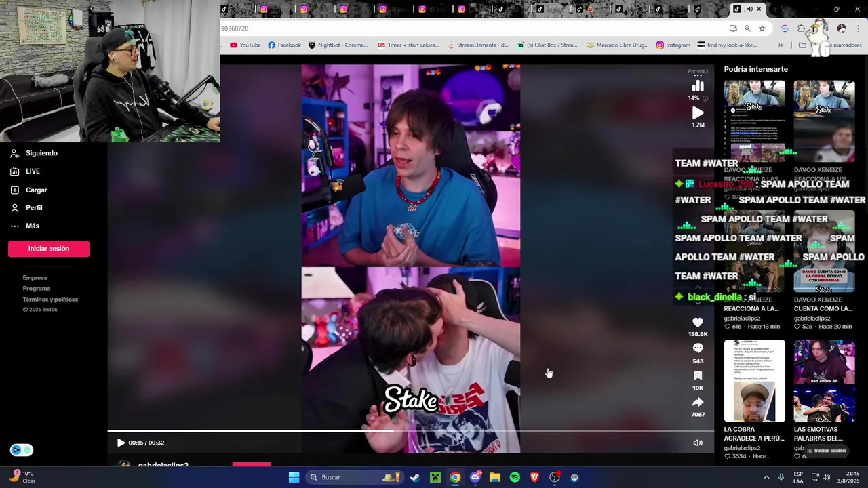The height and width of the screenshot is (488, 868).
Task: Open the Facebook bookmark
Action: (284, 45)
